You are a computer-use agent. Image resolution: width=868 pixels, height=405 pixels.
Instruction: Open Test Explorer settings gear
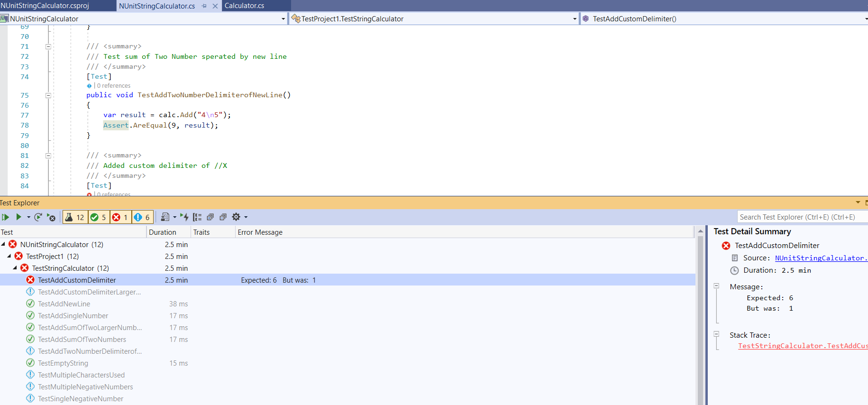[236, 217]
